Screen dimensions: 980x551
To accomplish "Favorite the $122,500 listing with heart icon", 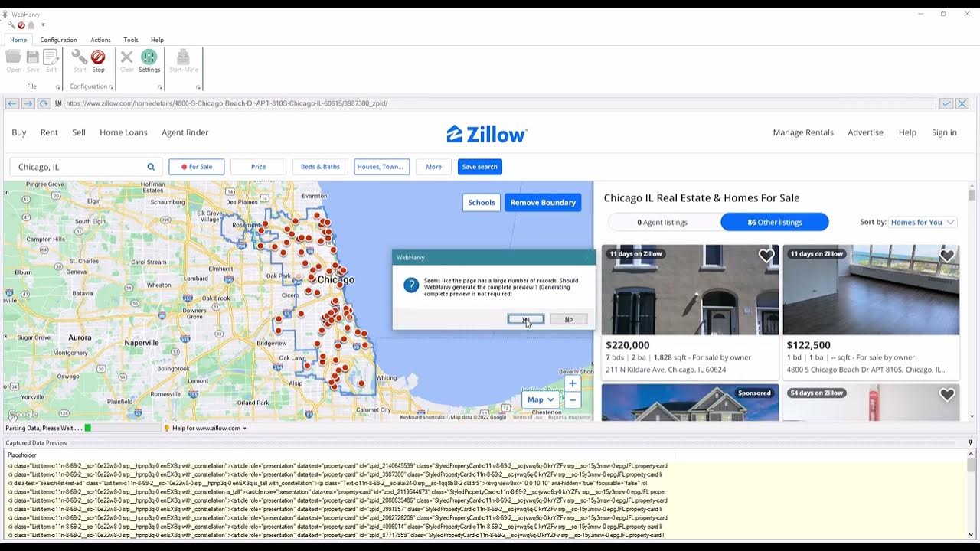I will pos(947,256).
